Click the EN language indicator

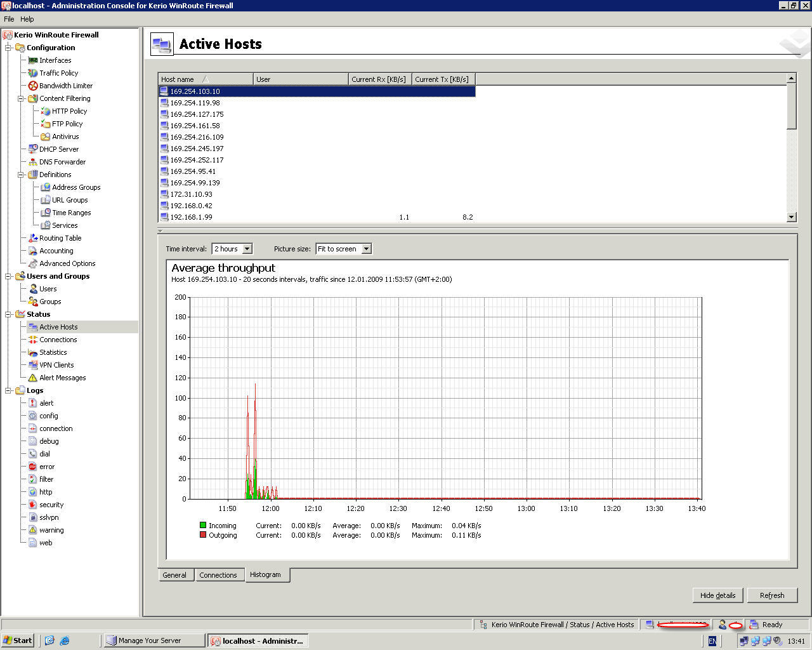click(712, 641)
